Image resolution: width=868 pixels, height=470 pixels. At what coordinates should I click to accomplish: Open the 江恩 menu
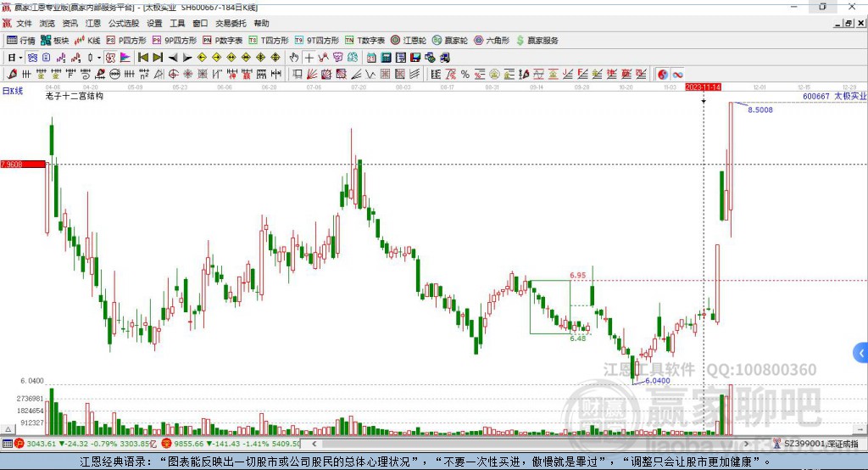tap(93, 23)
